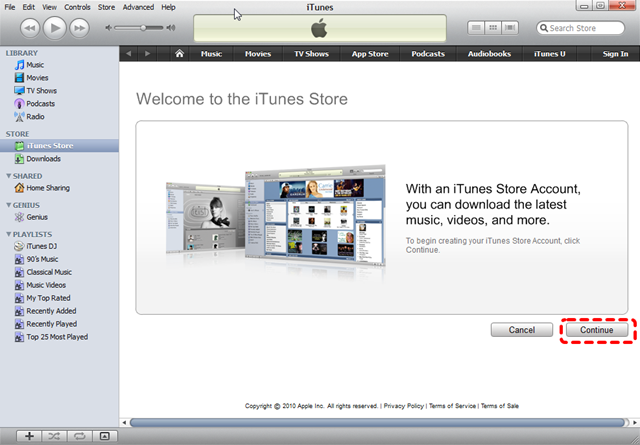
Task: Open the 90's Music playlist
Action: point(59,259)
